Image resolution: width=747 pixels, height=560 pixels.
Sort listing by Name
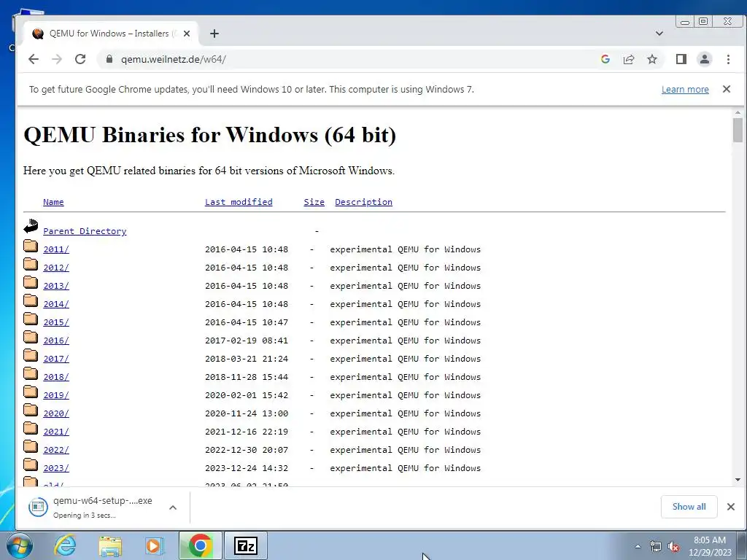(53, 202)
